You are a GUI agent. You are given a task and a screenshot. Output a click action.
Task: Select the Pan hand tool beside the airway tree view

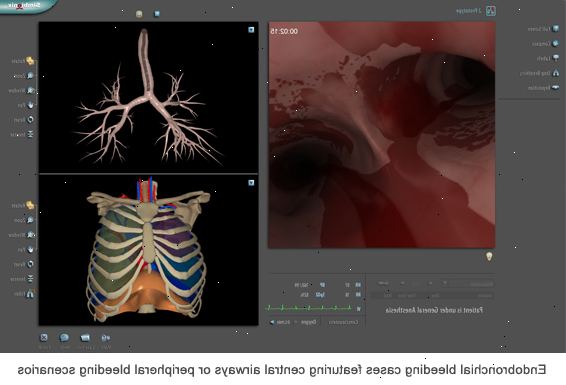click(x=30, y=105)
